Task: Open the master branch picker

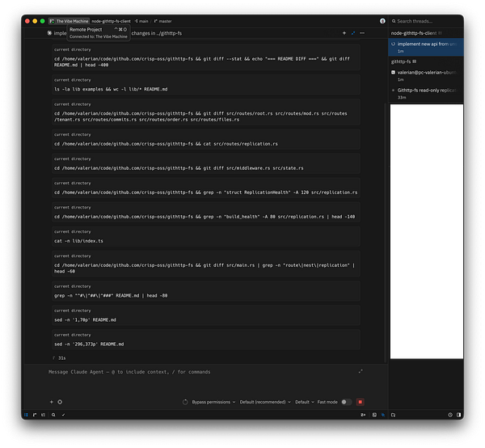Action: coord(162,21)
